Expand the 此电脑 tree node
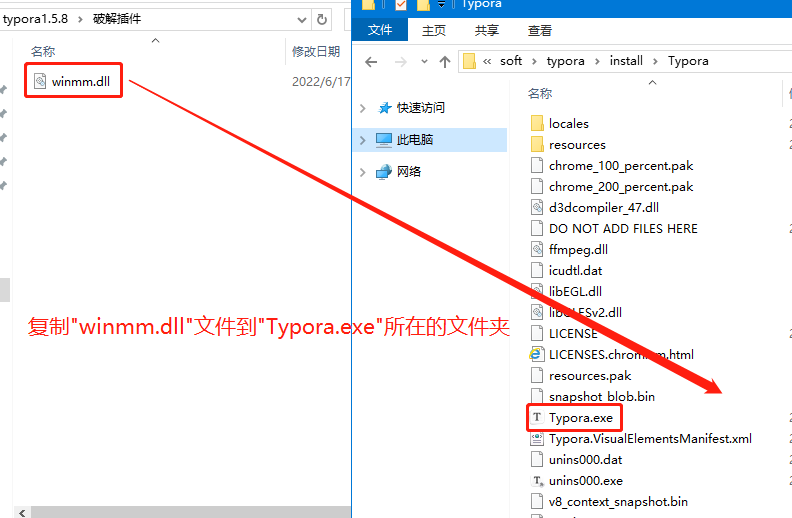Screen dimensions: 792x518 [x=362, y=140]
